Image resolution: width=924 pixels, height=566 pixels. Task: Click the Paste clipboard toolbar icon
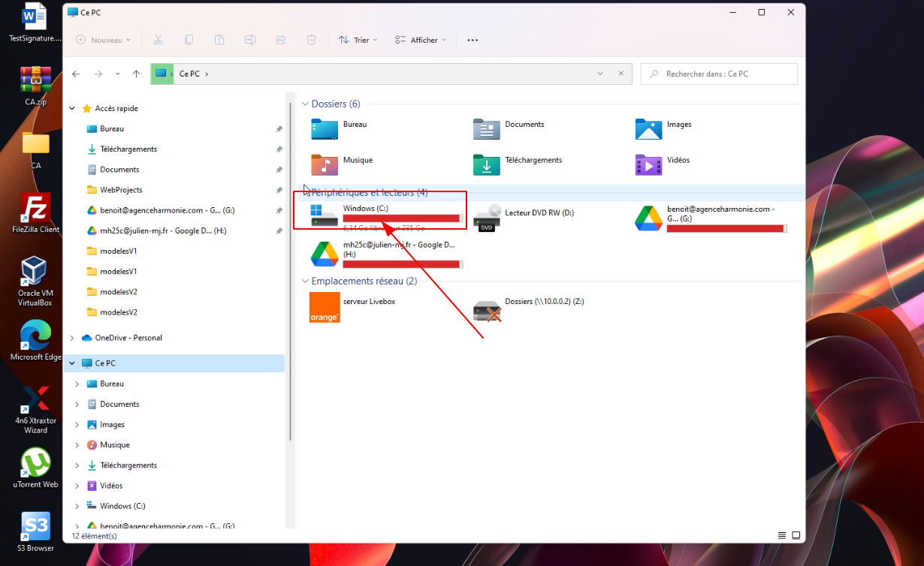pyautogui.click(x=219, y=40)
